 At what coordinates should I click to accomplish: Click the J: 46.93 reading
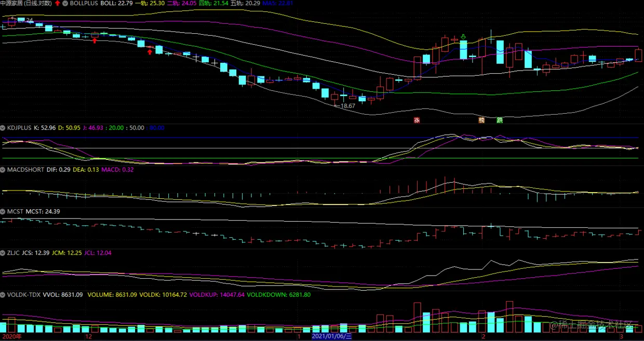pos(92,128)
